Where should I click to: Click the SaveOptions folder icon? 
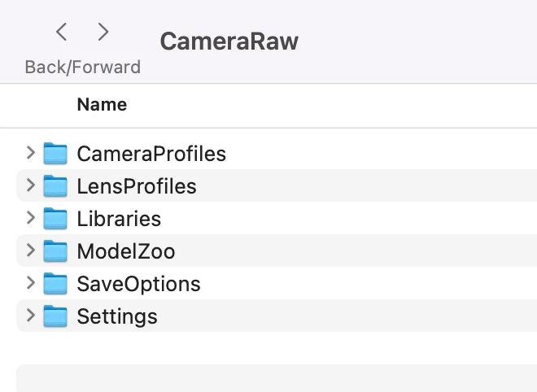pyautogui.click(x=55, y=283)
